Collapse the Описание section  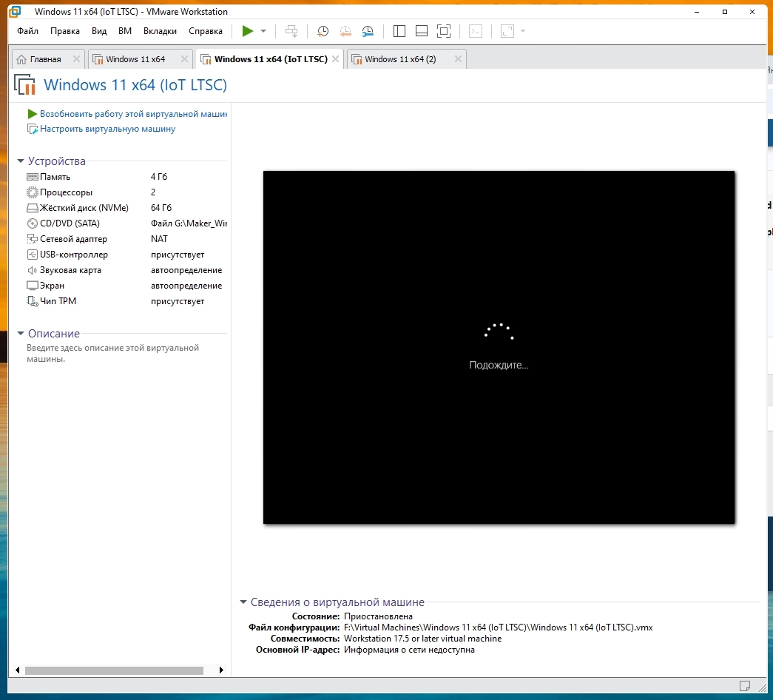tap(21, 334)
